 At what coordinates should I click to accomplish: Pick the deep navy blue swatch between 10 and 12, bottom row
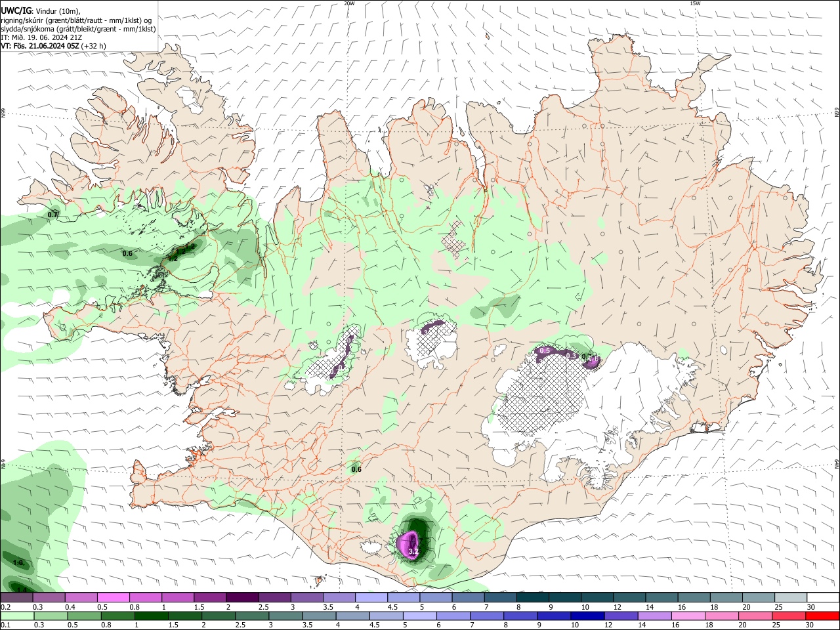click(588, 616)
